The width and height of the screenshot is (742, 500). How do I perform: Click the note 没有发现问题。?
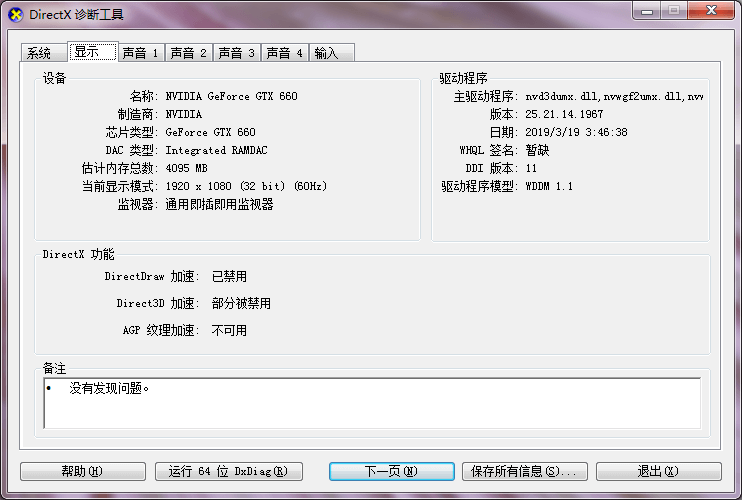[109, 388]
